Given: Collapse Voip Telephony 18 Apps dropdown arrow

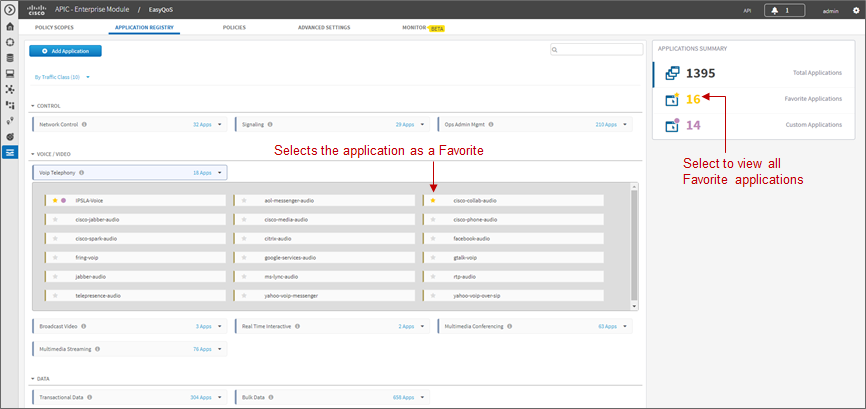Looking at the screenshot, I should point(220,173).
